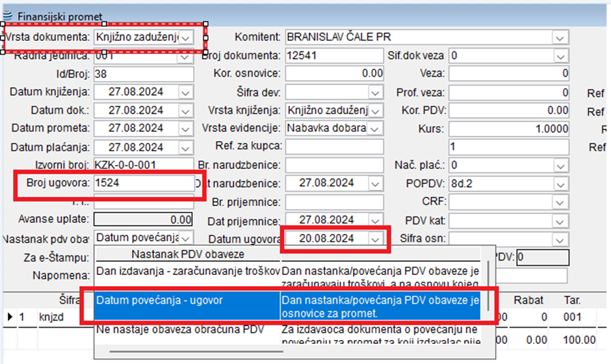Image resolution: width=611 pixels, height=364 pixels.
Task: Click the Rabat column header
Action: pos(525,301)
